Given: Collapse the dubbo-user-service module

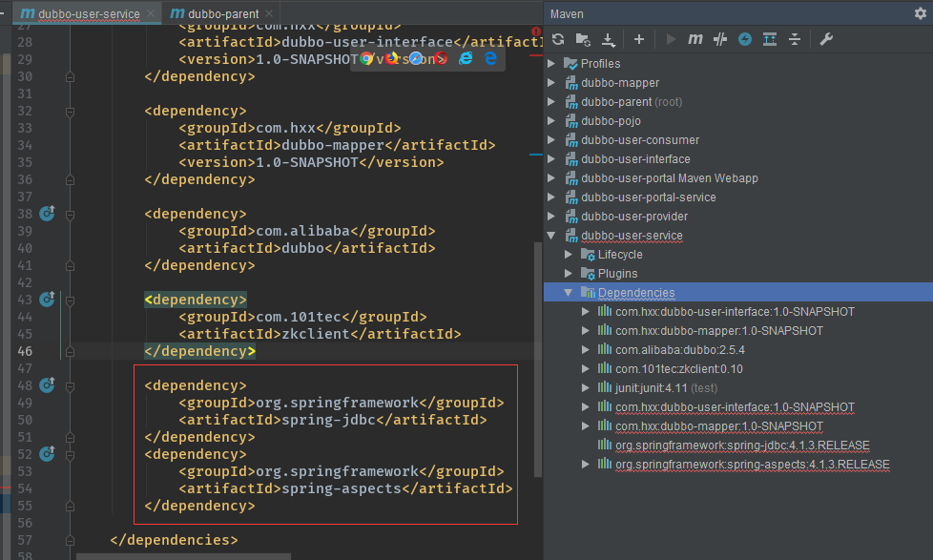Looking at the screenshot, I should (551, 235).
